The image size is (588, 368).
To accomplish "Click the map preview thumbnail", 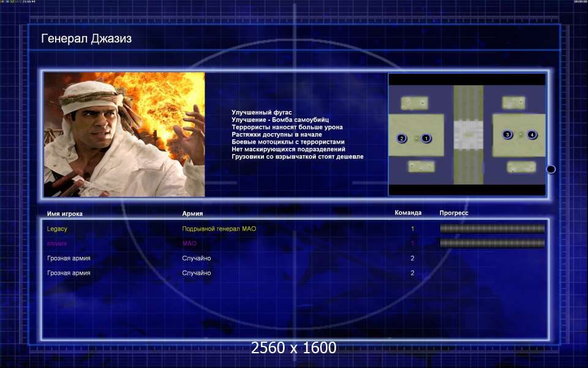I will 467,134.
